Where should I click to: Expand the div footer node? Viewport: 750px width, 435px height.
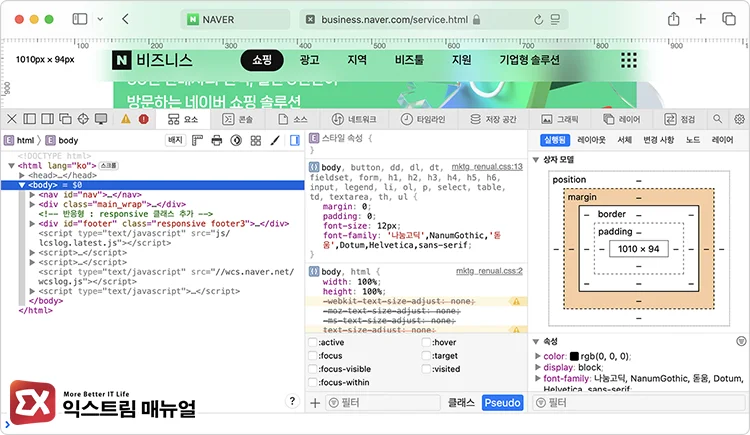point(32,223)
